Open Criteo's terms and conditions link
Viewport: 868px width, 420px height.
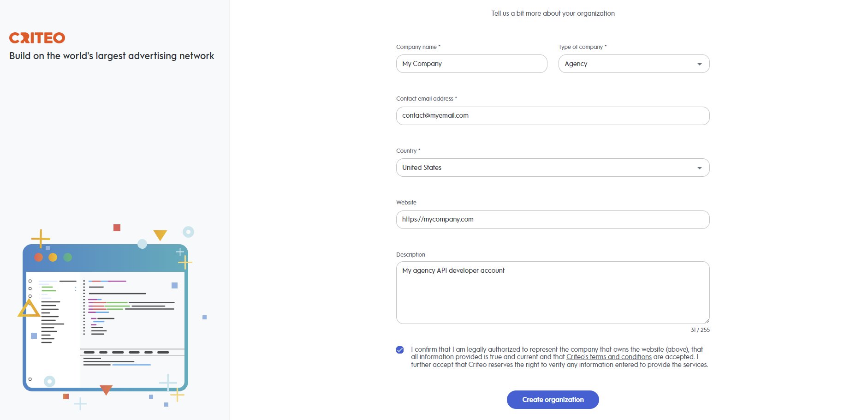[x=609, y=357]
